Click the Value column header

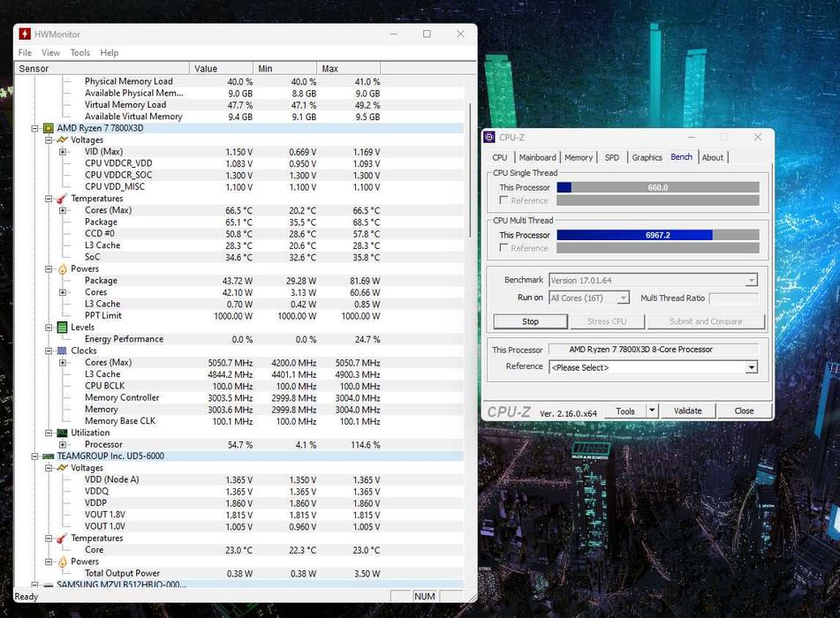[x=221, y=69]
